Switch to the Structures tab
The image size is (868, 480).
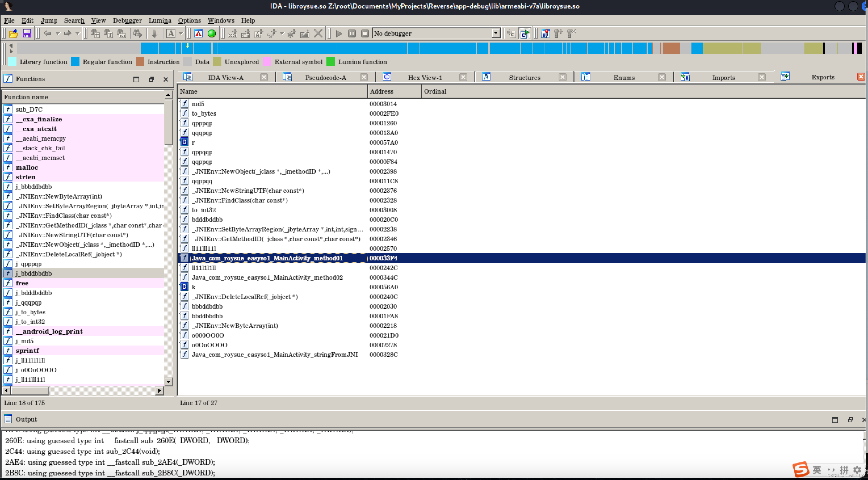click(x=525, y=77)
